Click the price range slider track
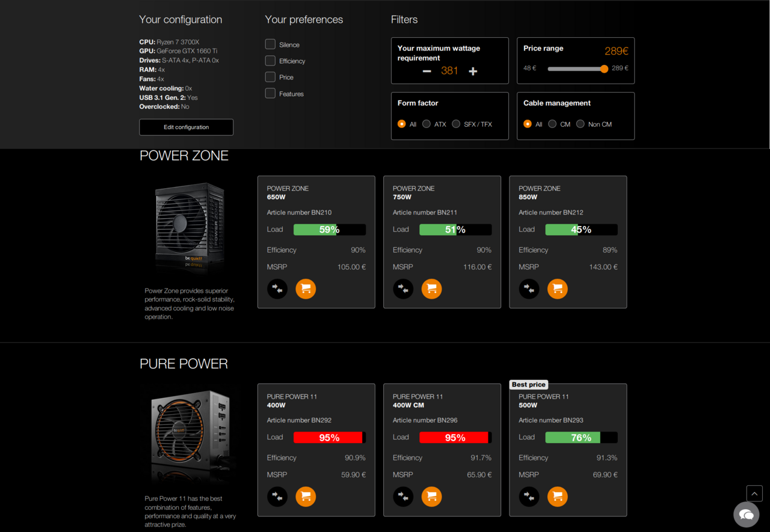The width and height of the screenshot is (770, 532). 576,69
